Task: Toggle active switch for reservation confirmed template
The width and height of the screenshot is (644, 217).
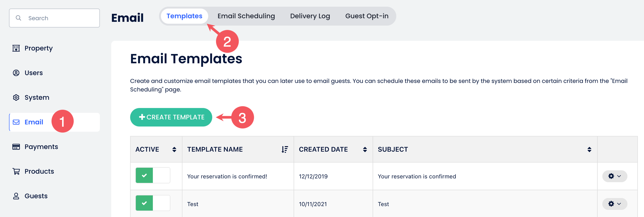Action: coord(153,175)
